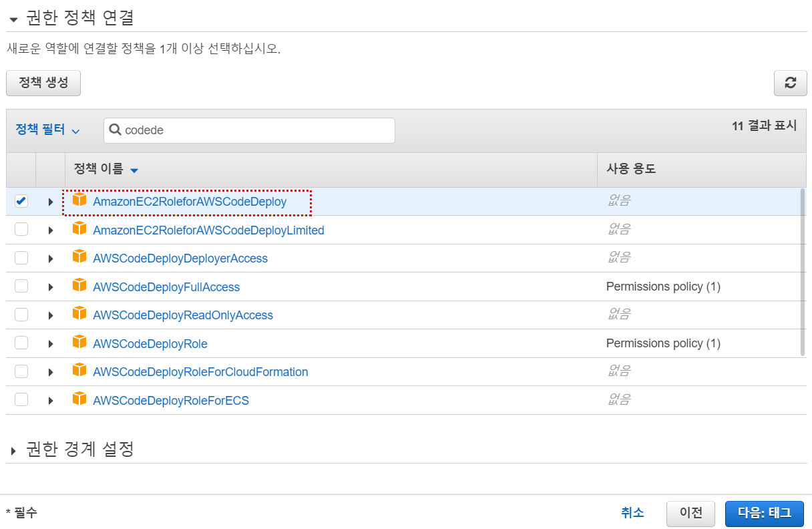Open the 정책 필터 dropdown
Viewport: 812px width, 529px height.
(47, 130)
